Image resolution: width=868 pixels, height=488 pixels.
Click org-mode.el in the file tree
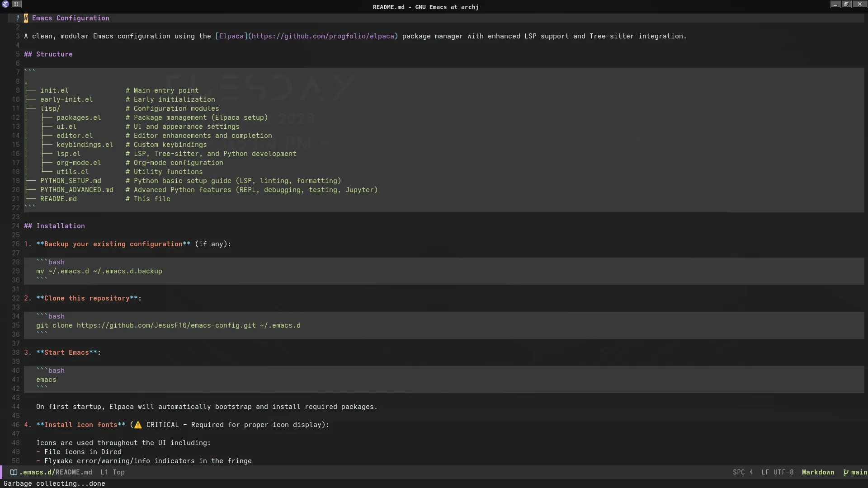79,163
